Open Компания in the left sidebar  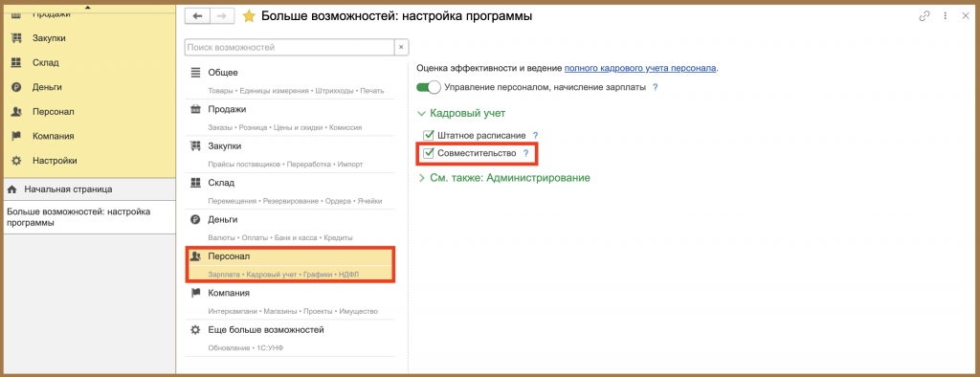(54, 136)
